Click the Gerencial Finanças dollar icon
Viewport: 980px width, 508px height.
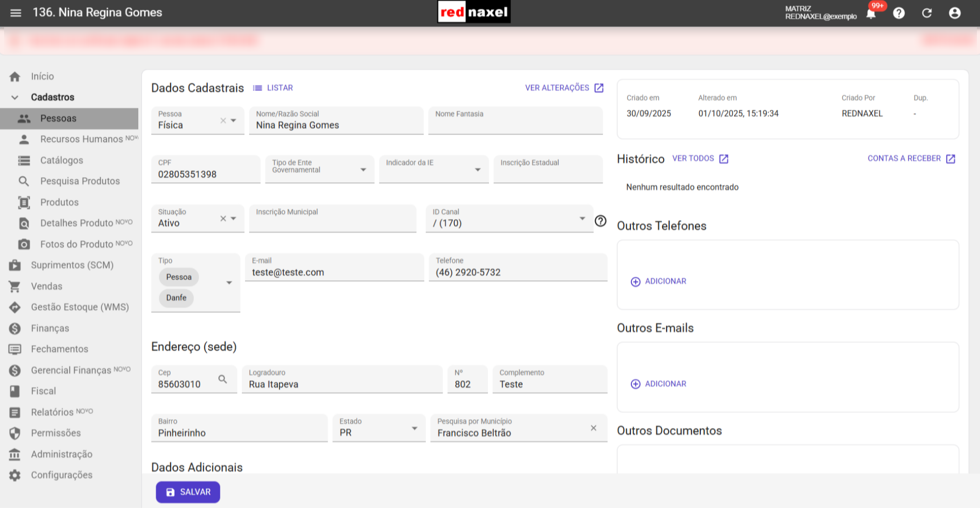tap(15, 370)
